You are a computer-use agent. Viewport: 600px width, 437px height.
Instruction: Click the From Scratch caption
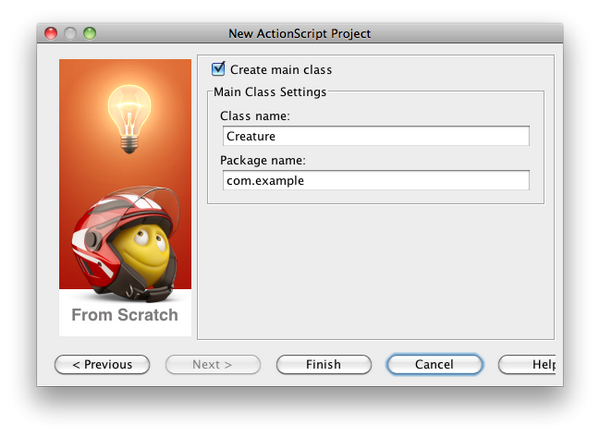click(125, 315)
